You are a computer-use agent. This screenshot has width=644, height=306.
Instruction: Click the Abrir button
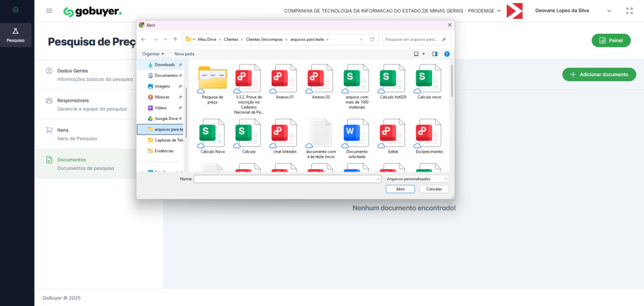pyautogui.click(x=400, y=189)
